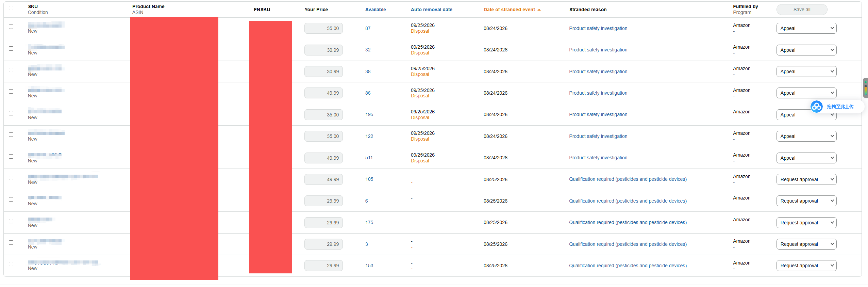
Task: Click the Disposal label in 87 available row
Action: coord(420,31)
